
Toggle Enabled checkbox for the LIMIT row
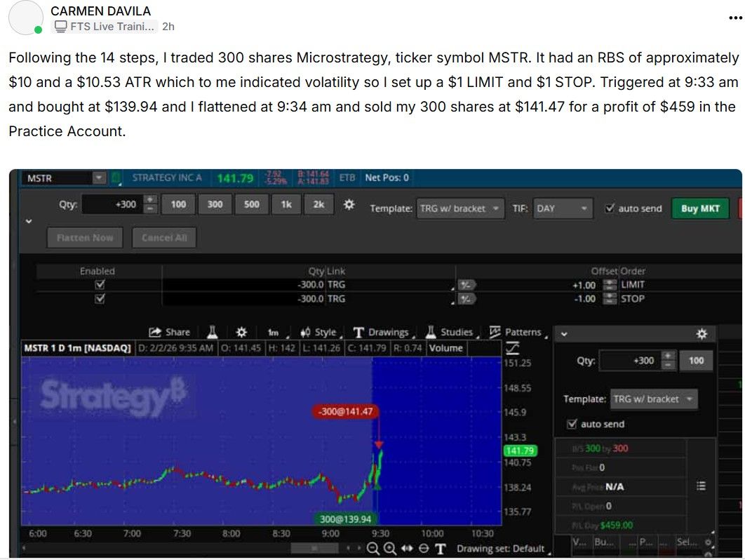tap(100, 285)
